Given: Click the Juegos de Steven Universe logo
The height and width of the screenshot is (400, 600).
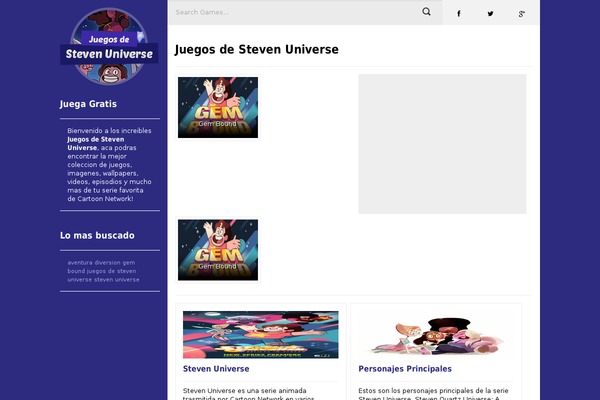Looking at the screenshot, I should point(109,47).
